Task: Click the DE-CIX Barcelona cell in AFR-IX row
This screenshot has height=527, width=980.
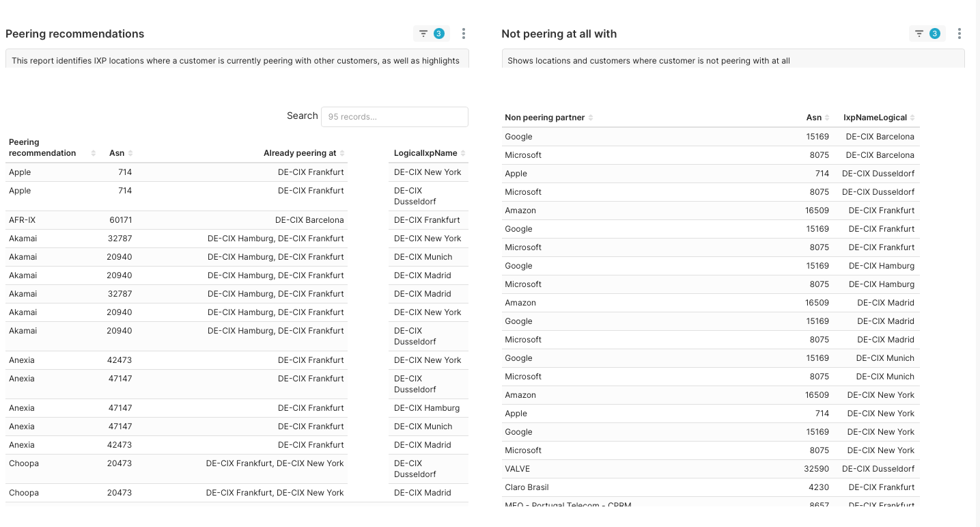Action: click(x=309, y=220)
